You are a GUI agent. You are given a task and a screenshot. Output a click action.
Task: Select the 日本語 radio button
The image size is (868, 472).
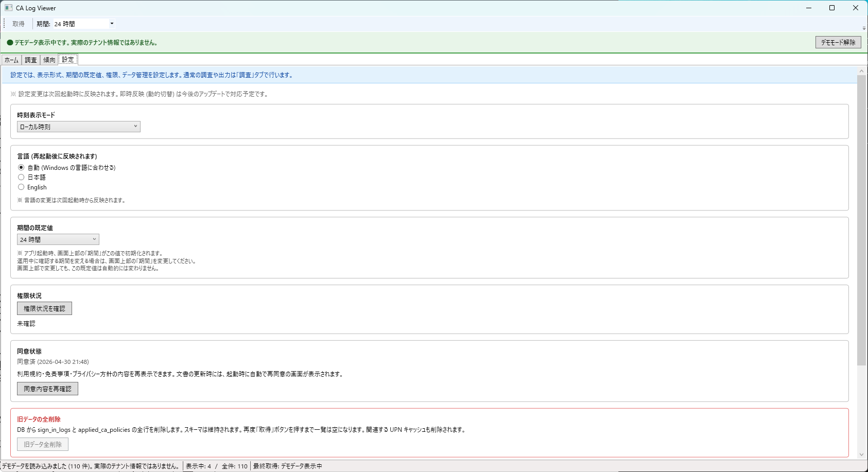pos(21,177)
